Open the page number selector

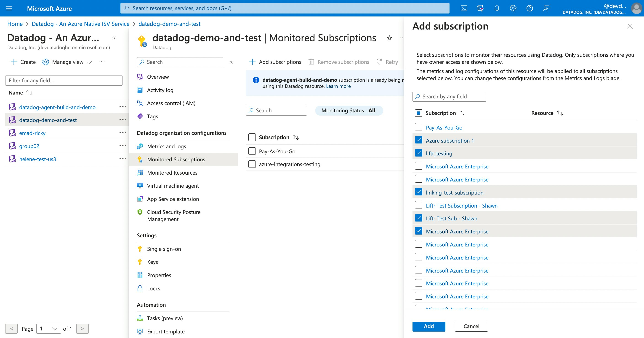[48, 328]
